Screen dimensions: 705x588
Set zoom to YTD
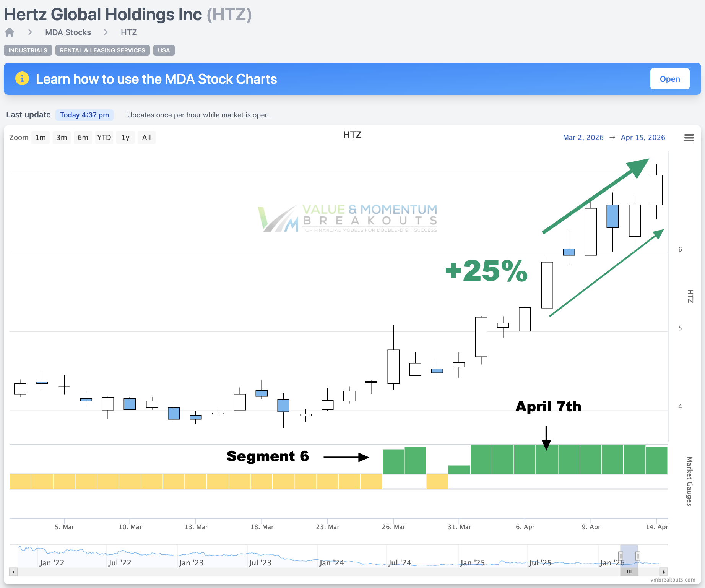pos(104,138)
